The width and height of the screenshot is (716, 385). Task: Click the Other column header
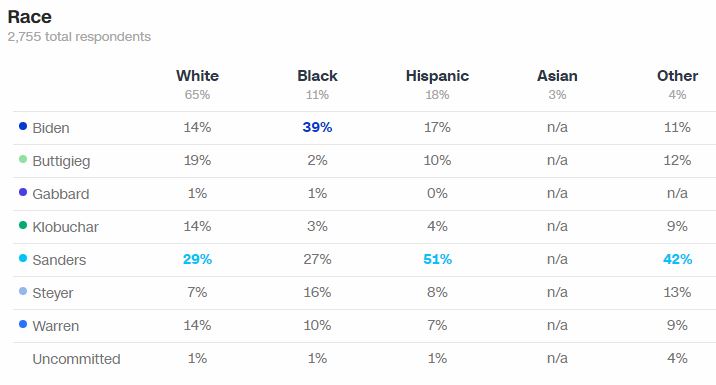[x=677, y=76]
